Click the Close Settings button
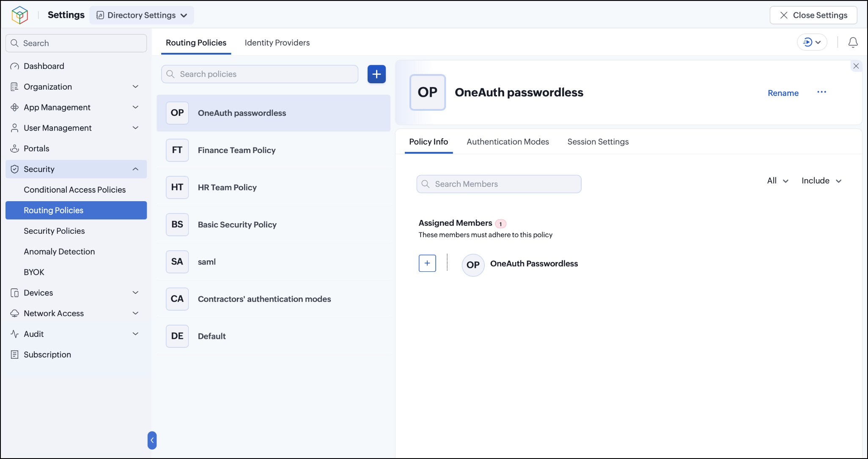This screenshot has width=868, height=459. [x=813, y=15]
